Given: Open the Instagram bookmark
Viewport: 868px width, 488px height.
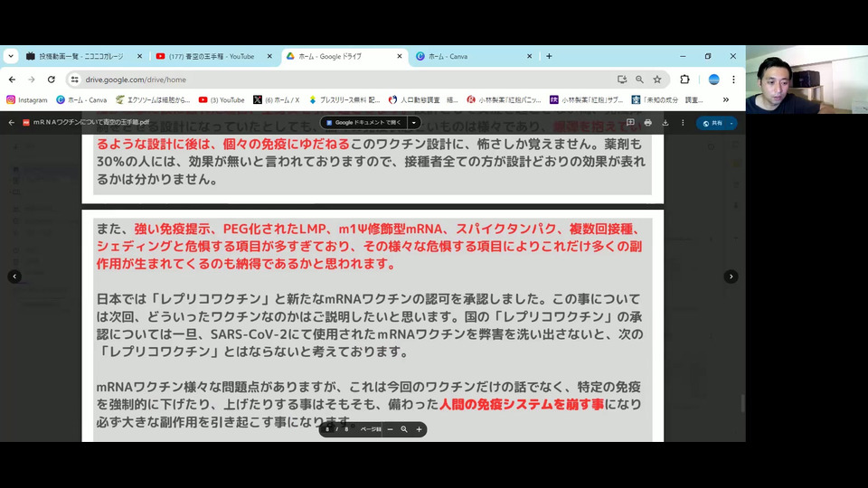Looking at the screenshot, I should [27, 100].
